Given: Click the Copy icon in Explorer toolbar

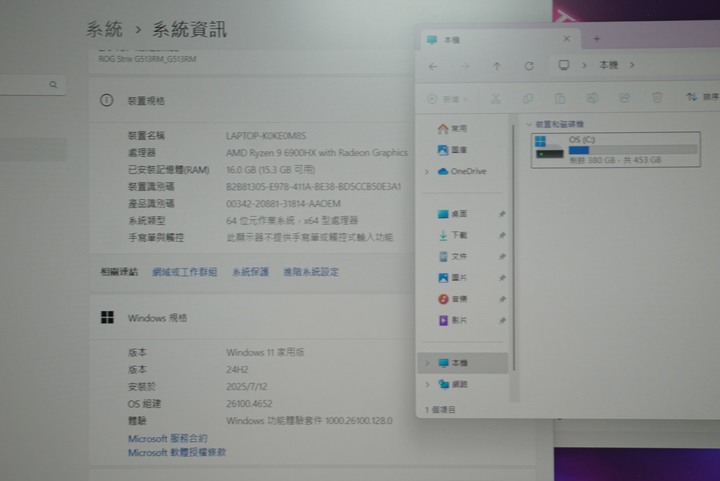Looking at the screenshot, I should click(528, 98).
